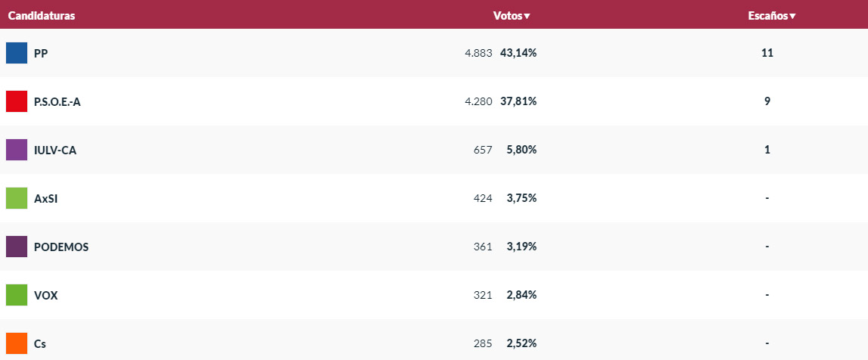Image resolution: width=868 pixels, height=360 pixels.
Task: Click the AxSI party name
Action: pyautogui.click(x=46, y=198)
